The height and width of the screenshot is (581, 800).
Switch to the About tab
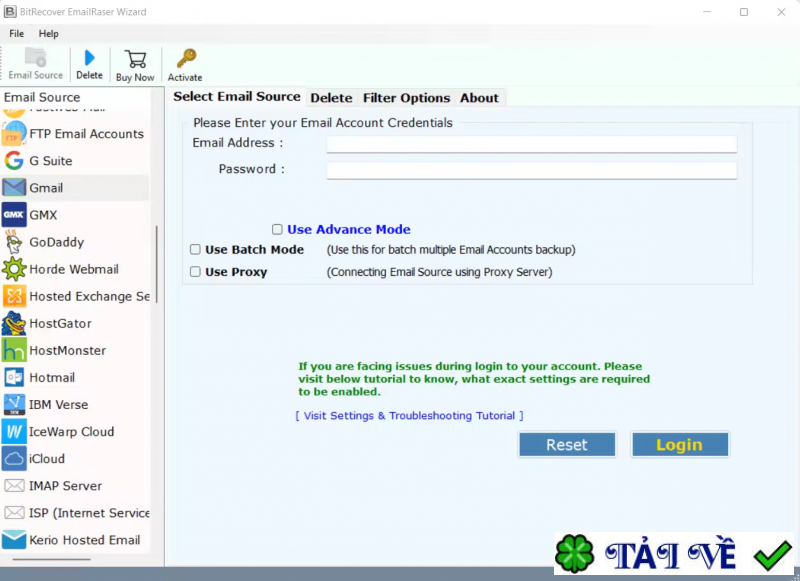479,97
